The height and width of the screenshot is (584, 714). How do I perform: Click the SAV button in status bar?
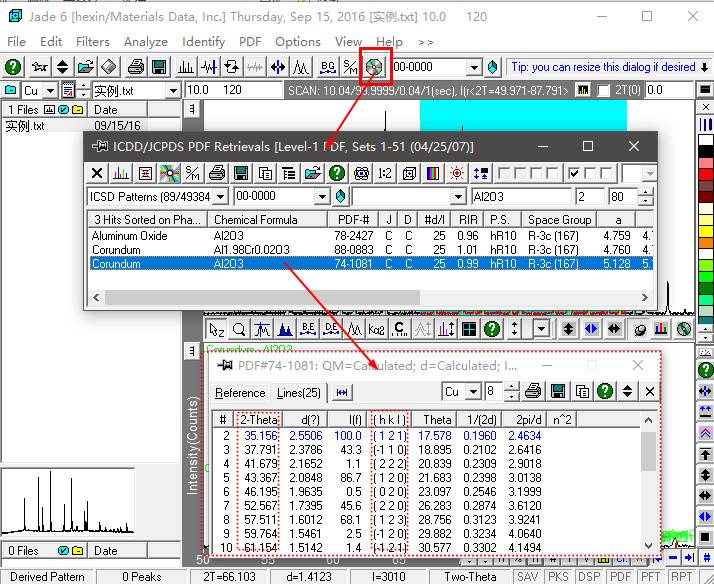527,576
